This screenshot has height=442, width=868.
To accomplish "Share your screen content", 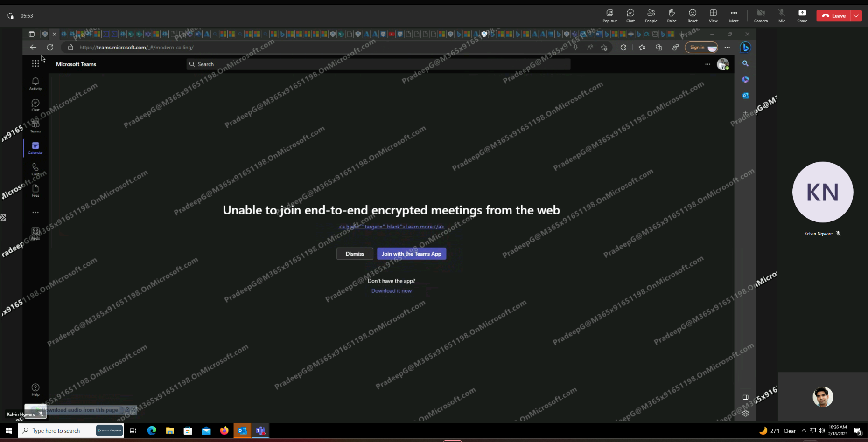I will click(x=802, y=15).
